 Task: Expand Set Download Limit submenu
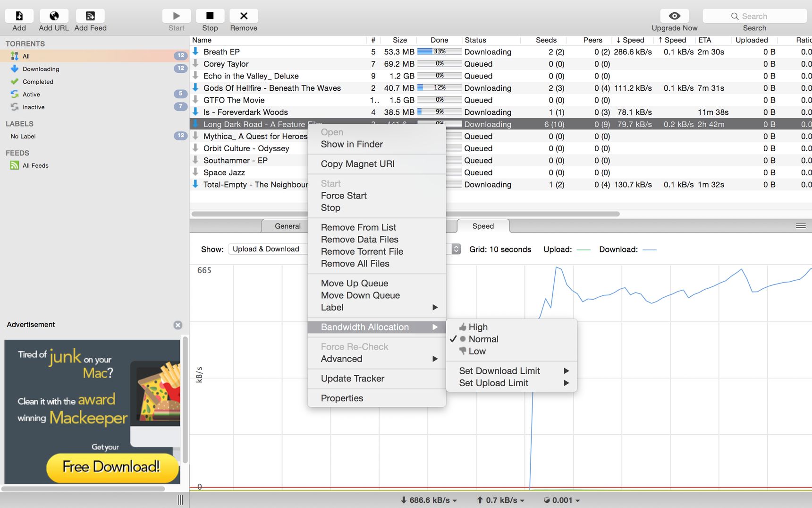[x=512, y=371]
